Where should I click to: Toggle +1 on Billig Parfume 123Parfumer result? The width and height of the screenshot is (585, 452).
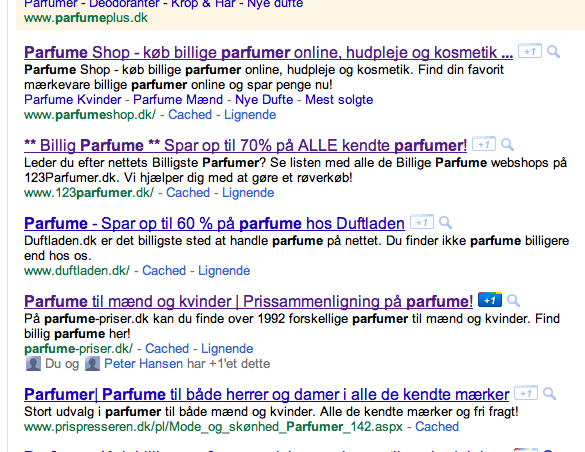coord(484,144)
